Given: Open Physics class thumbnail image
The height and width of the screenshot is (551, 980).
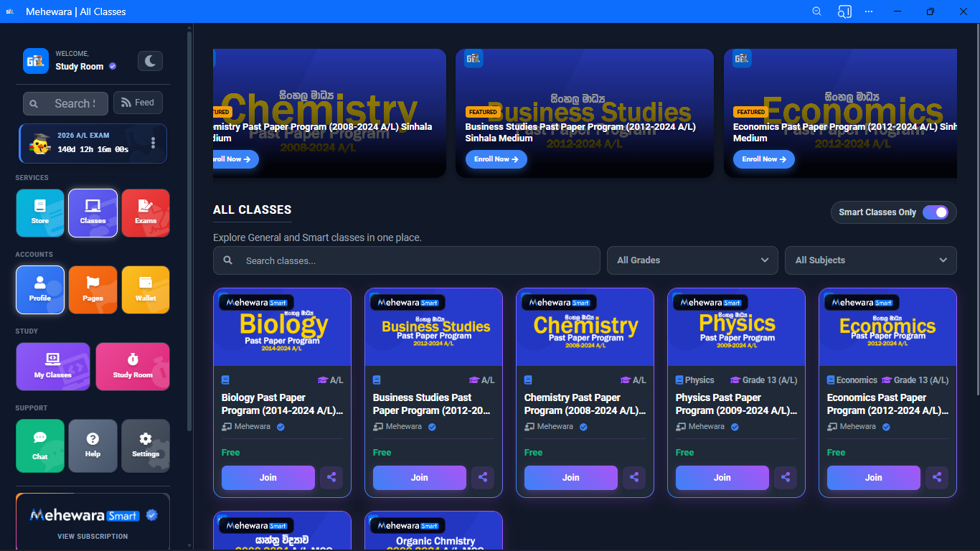Looking at the screenshot, I should pyautogui.click(x=737, y=327).
